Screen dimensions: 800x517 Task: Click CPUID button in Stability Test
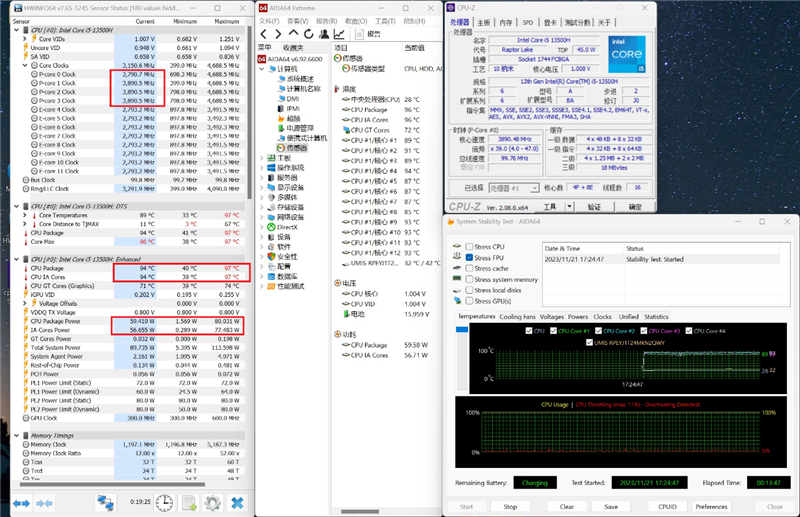click(667, 507)
